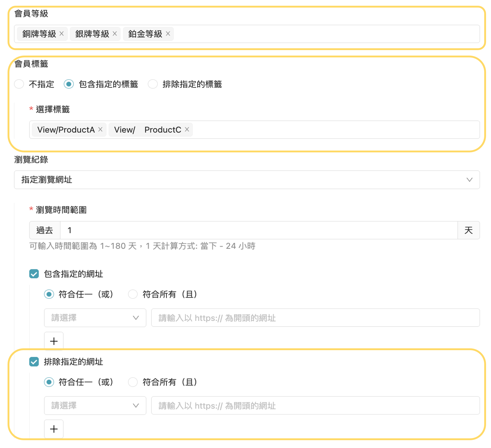Click inside the 選擇標籤 tag field

313,129
